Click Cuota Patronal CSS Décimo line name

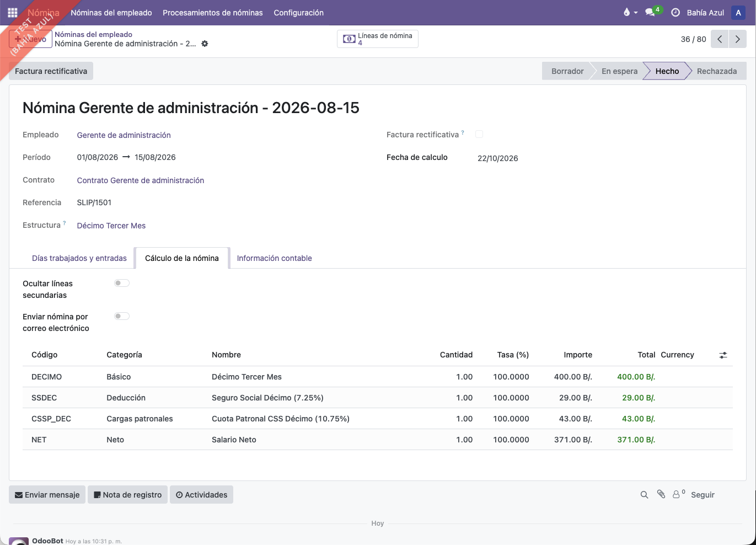tap(281, 419)
